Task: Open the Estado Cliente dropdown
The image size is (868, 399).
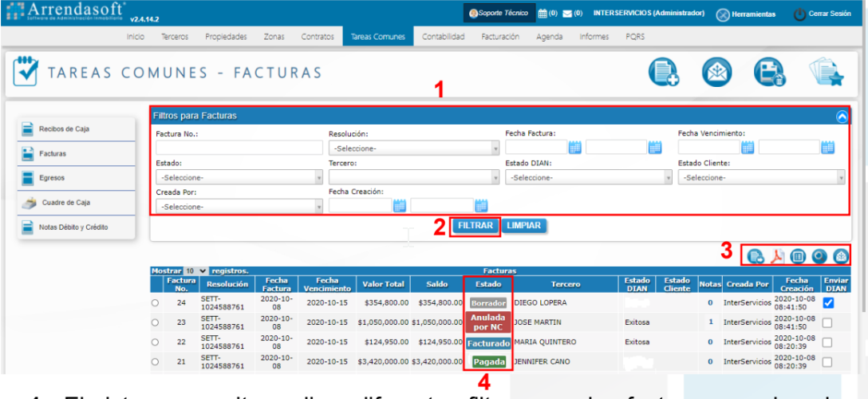Action: click(x=762, y=178)
